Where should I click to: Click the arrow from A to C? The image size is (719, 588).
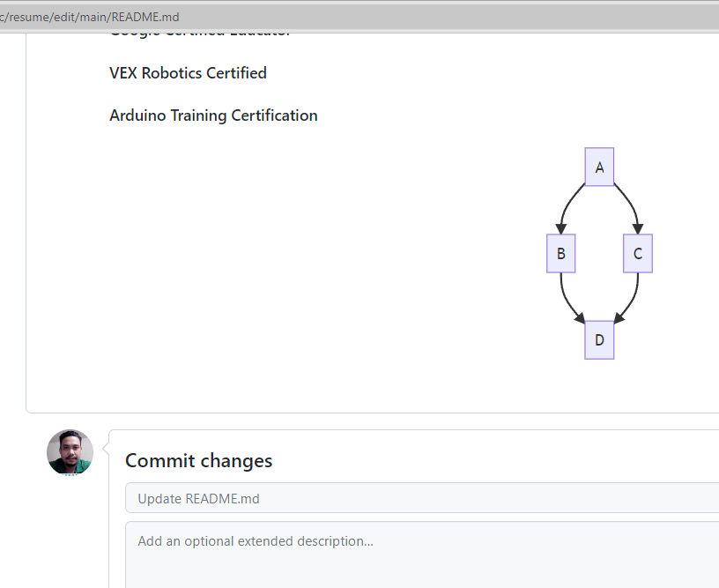pos(632,205)
